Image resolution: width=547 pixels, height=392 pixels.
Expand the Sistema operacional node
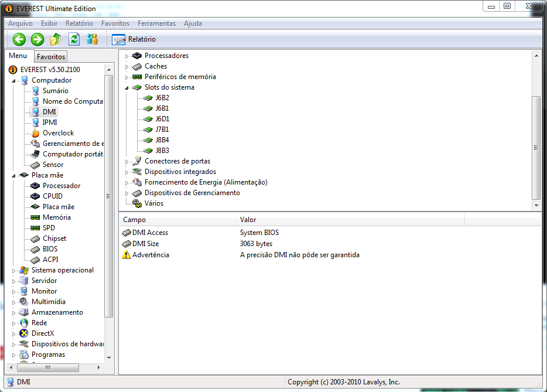pos(13,271)
